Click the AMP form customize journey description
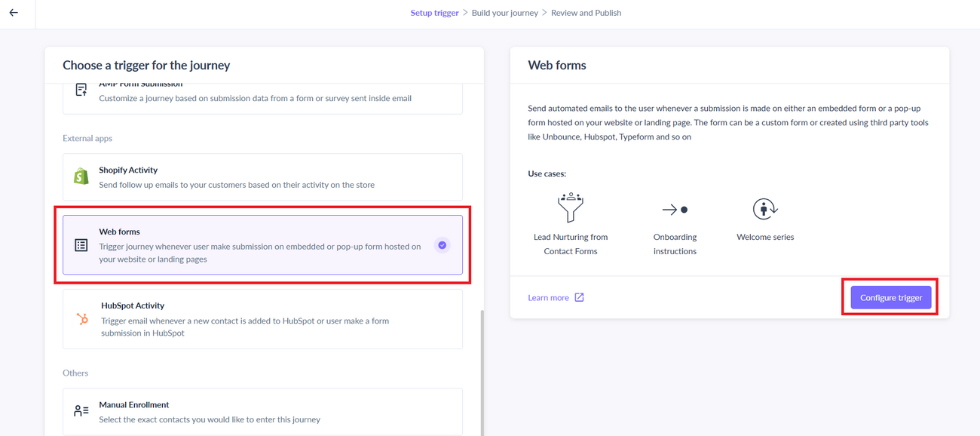 pyautogui.click(x=255, y=98)
